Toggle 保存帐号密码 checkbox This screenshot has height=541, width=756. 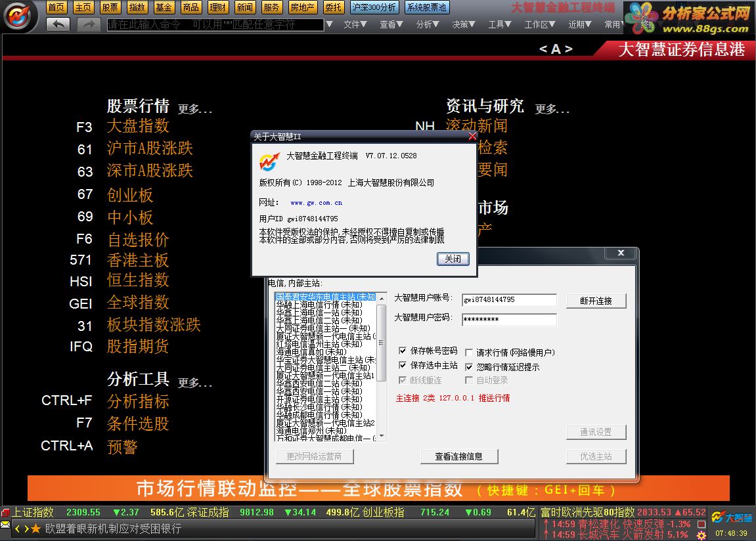(403, 351)
